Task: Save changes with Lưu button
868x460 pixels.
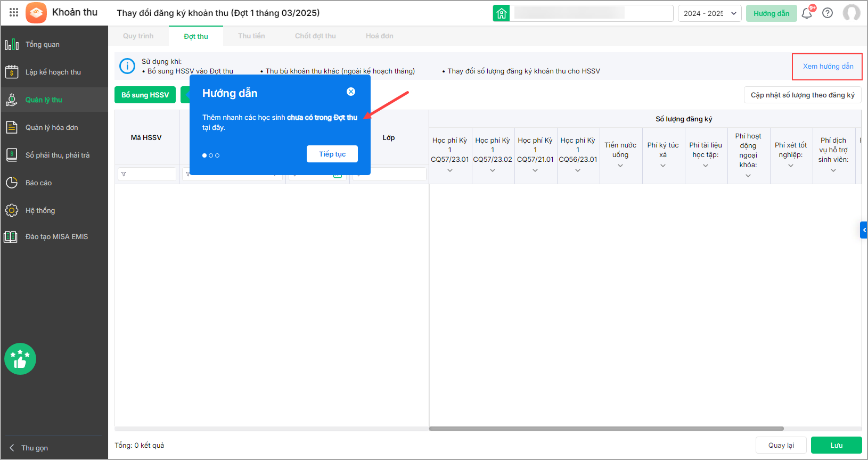Action: [837, 445]
